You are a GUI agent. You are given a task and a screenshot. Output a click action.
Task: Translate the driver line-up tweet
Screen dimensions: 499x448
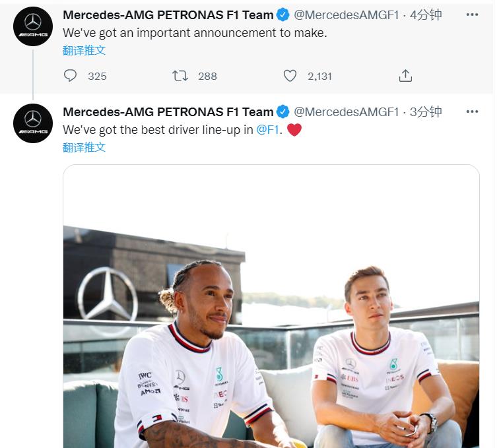pyautogui.click(x=84, y=147)
